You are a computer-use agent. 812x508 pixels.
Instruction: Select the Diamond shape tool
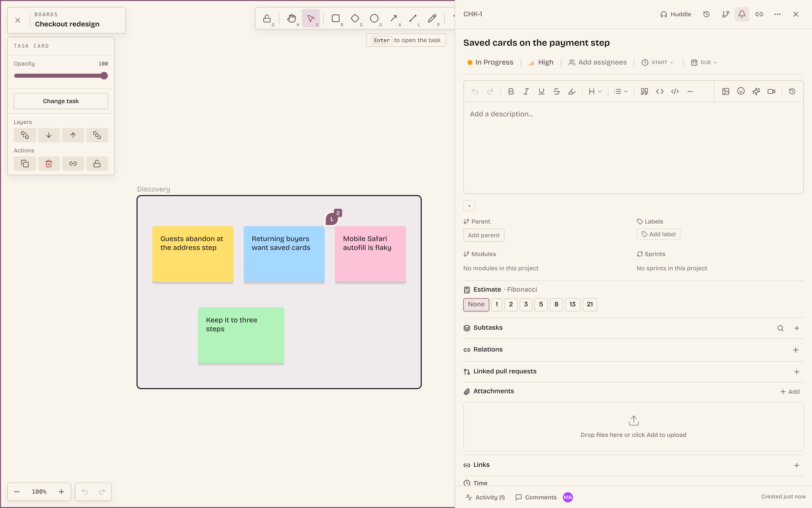355,19
